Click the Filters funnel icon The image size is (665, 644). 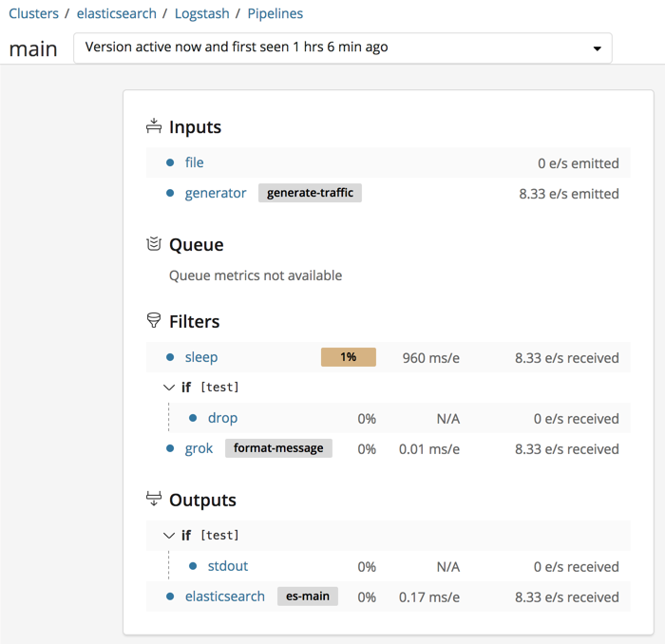tap(154, 321)
